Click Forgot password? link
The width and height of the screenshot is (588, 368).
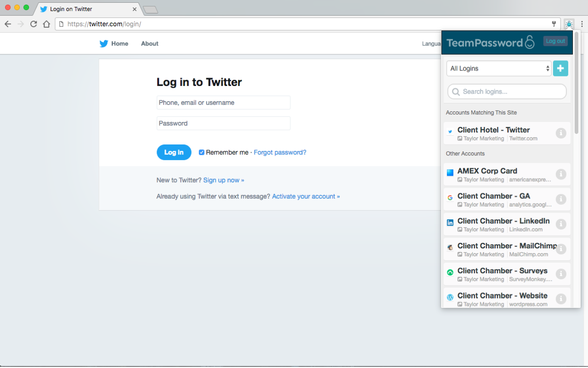pyautogui.click(x=280, y=152)
